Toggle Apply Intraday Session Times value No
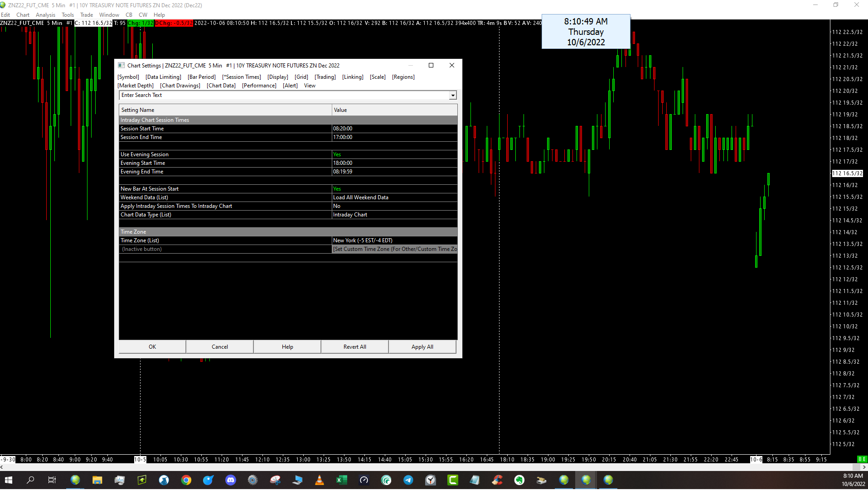 [x=395, y=206]
